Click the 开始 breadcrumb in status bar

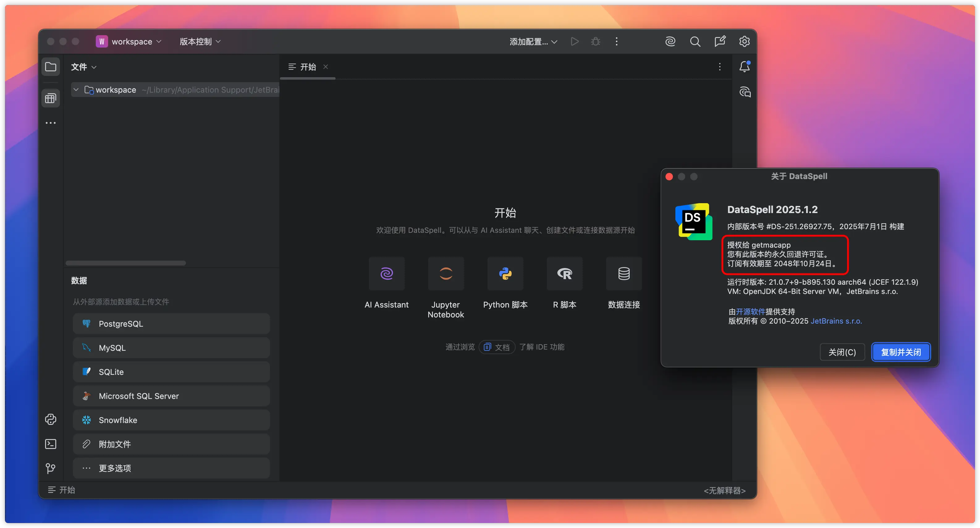[x=61, y=490]
